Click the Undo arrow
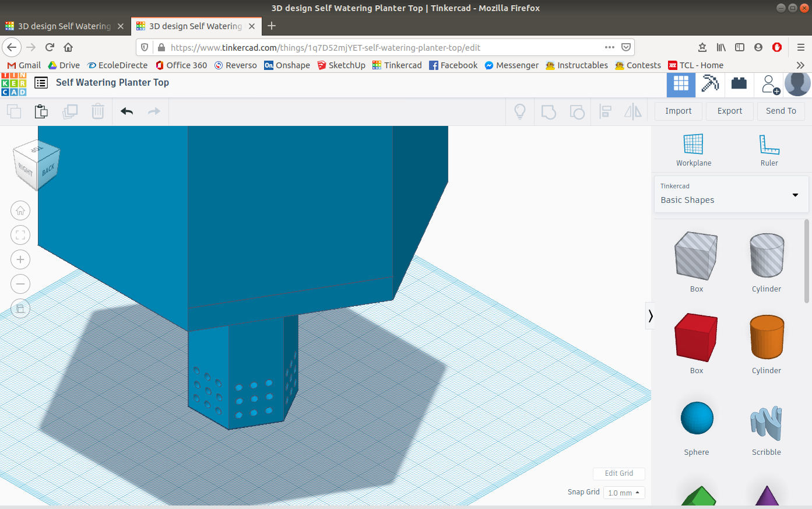This screenshot has height=509, width=812. [126, 111]
